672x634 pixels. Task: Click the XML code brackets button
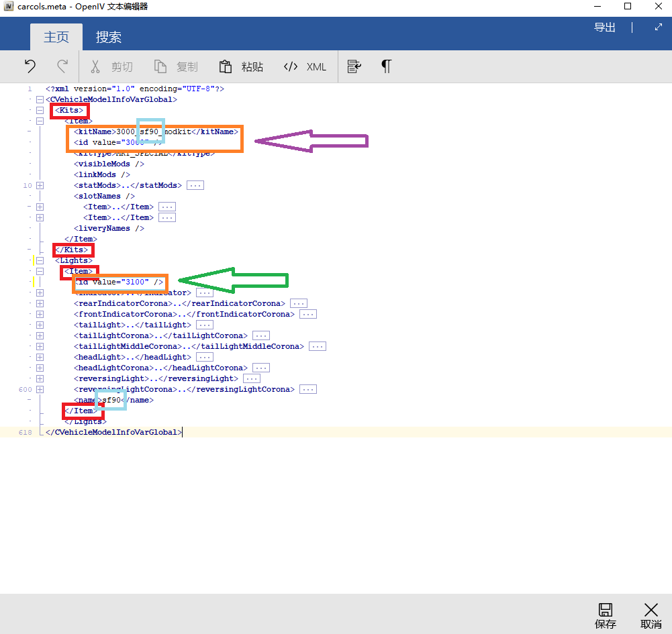(x=305, y=66)
